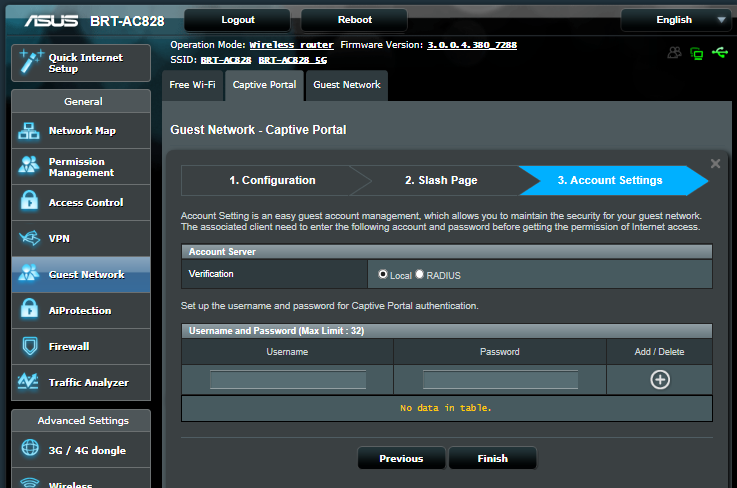Viewport: 737px width, 488px height.
Task: Click the plus icon to add account
Action: coord(660,379)
